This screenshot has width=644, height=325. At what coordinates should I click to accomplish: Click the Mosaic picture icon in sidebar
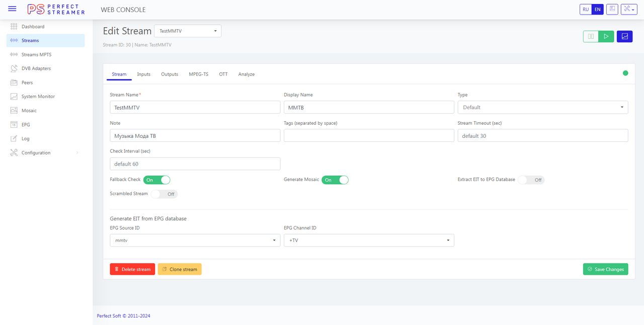tap(14, 111)
